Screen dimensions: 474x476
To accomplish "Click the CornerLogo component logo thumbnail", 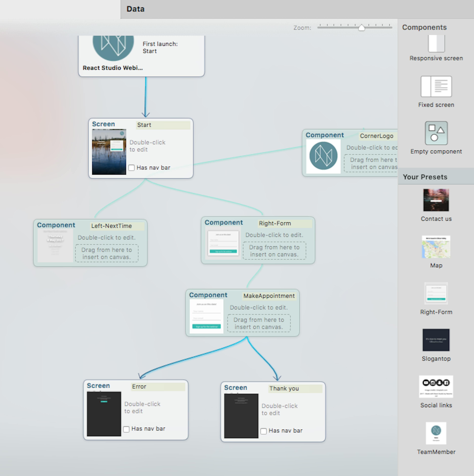I will pyautogui.click(x=323, y=156).
